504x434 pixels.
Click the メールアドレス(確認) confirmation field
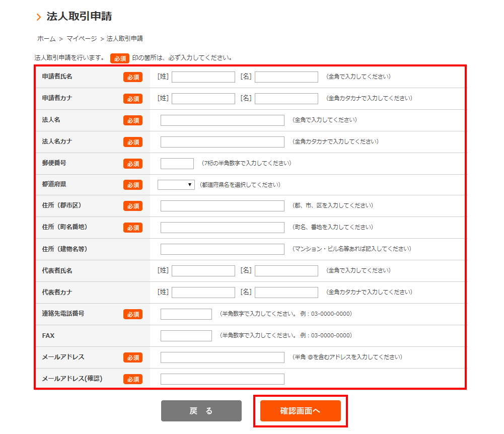(222, 379)
